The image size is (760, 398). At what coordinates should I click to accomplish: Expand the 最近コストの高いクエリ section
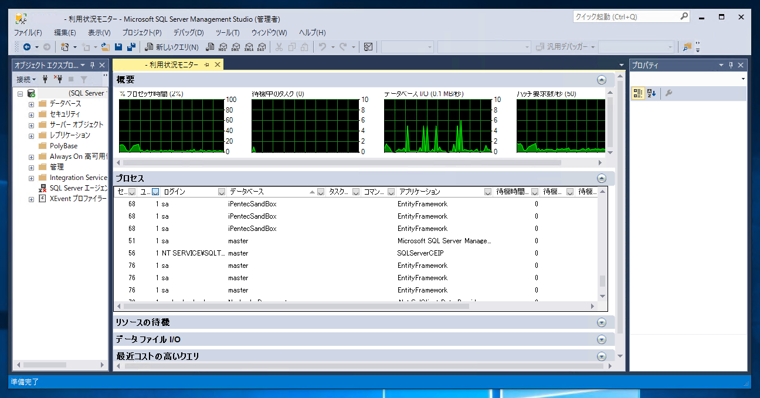(602, 356)
